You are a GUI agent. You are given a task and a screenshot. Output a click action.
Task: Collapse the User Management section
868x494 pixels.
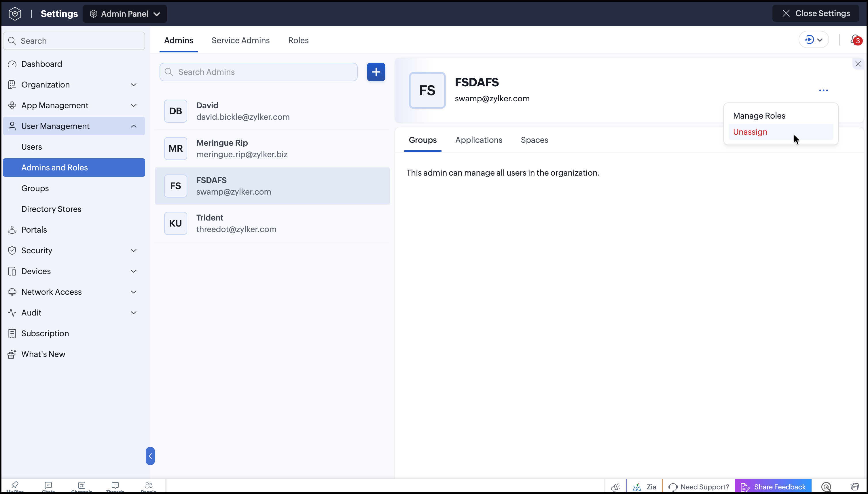click(x=74, y=126)
